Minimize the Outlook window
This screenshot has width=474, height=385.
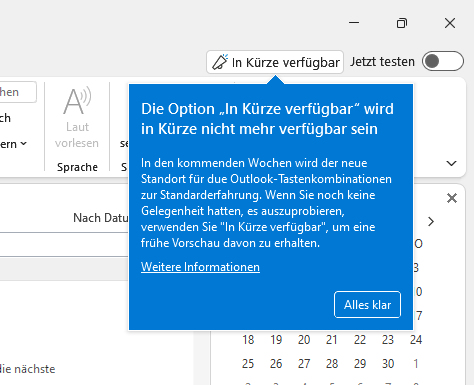(354, 23)
